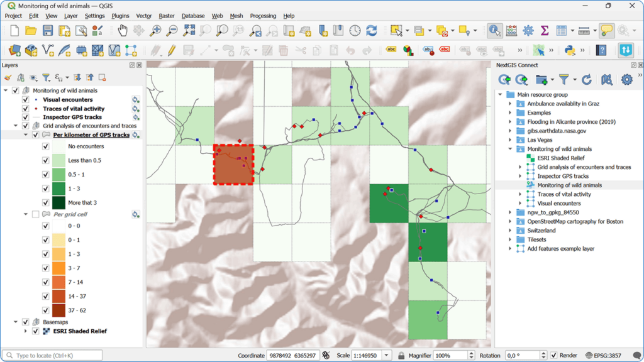644x362 pixels.
Task: Click the Save Project icon
Action: [x=47, y=30]
